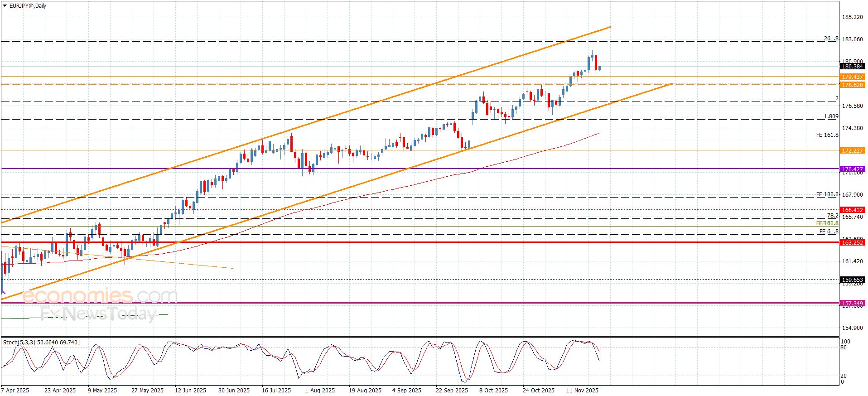The width and height of the screenshot is (868, 396).
Task: Select the orange price tag 178.620
Action: pyautogui.click(x=852, y=85)
